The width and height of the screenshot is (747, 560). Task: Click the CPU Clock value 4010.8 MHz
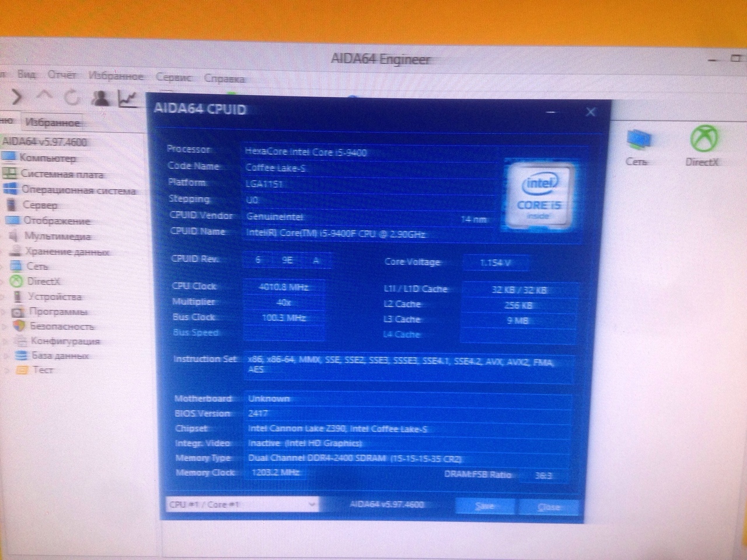tap(284, 286)
